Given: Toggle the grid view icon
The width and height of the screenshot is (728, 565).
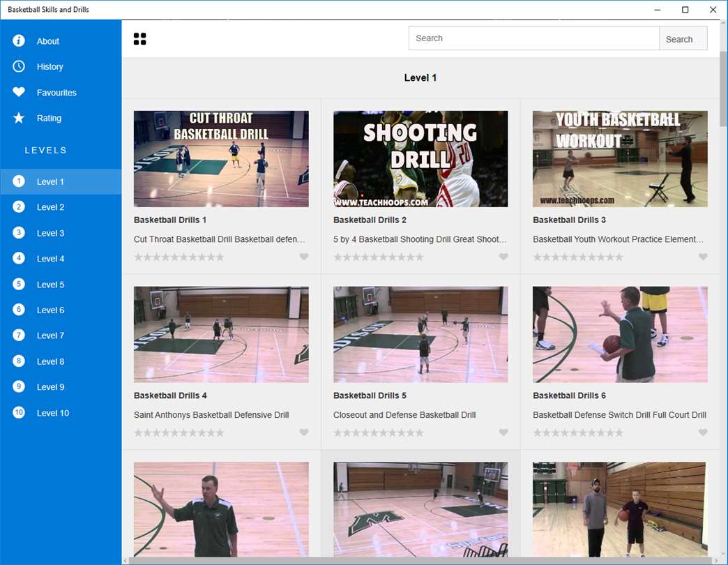Looking at the screenshot, I should pyautogui.click(x=139, y=39).
